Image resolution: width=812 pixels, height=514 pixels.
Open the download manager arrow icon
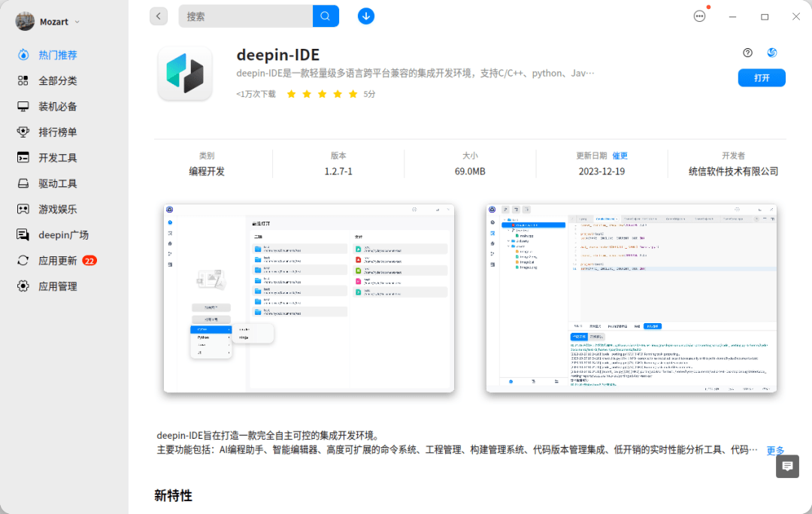[x=365, y=16]
